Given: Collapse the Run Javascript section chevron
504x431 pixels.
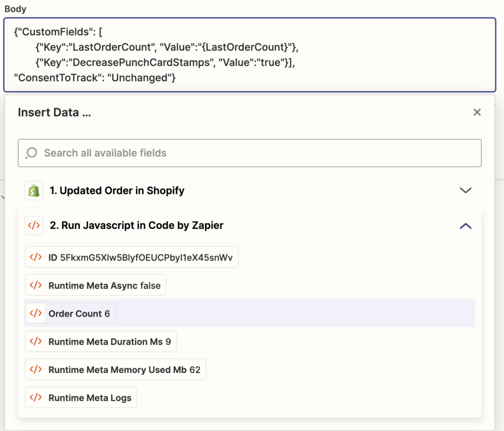Looking at the screenshot, I should (466, 226).
